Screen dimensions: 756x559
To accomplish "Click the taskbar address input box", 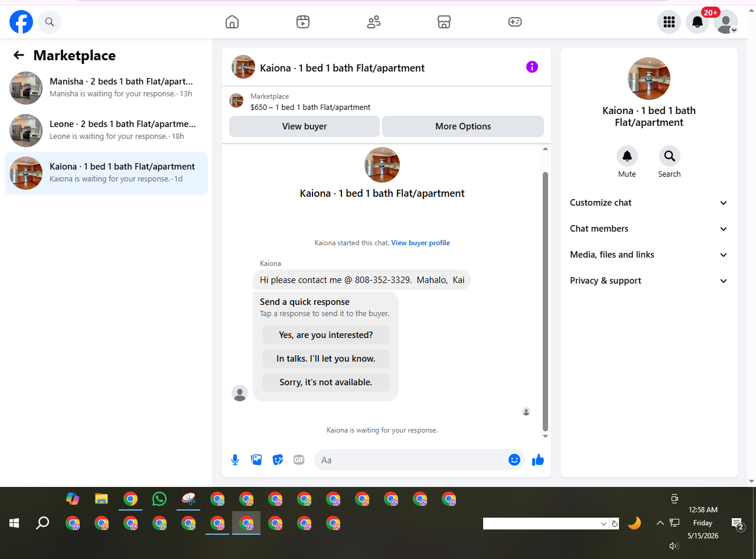I will (x=541, y=524).
